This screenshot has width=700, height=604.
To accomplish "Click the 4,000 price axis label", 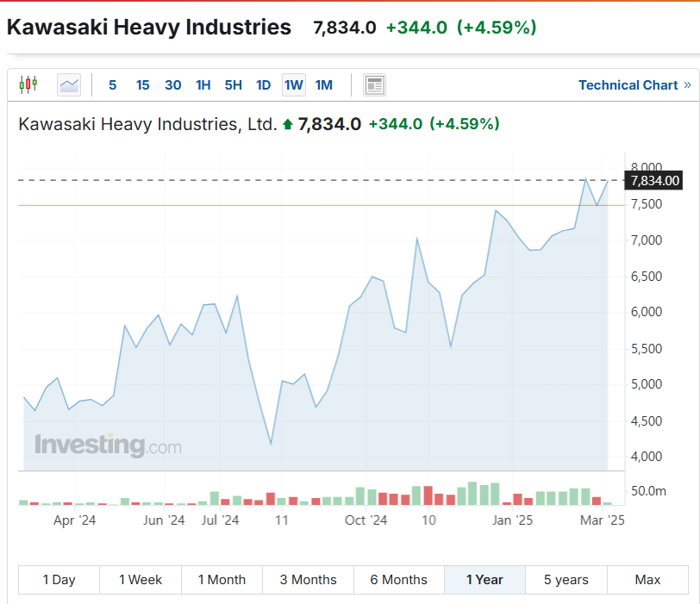I will click(646, 457).
